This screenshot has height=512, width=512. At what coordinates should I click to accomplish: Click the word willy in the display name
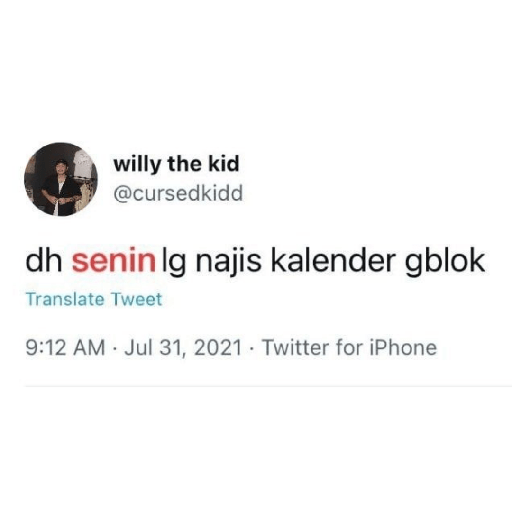point(138,165)
